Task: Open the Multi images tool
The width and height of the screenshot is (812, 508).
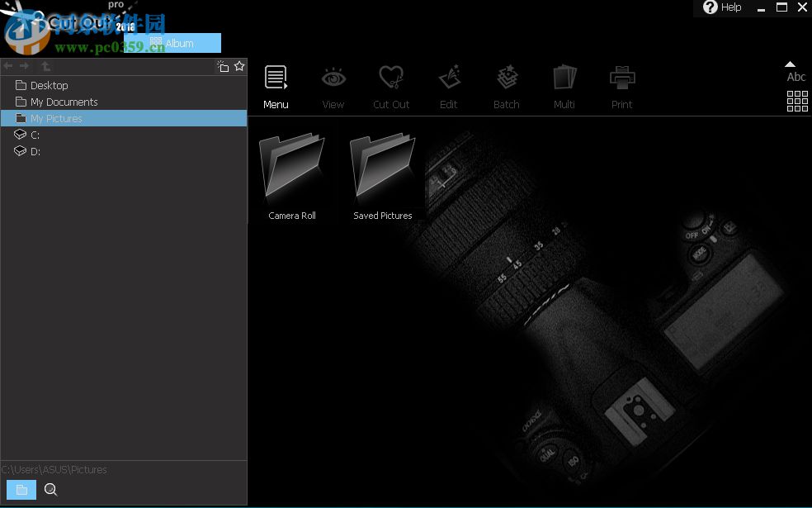Action: pos(564,87)
